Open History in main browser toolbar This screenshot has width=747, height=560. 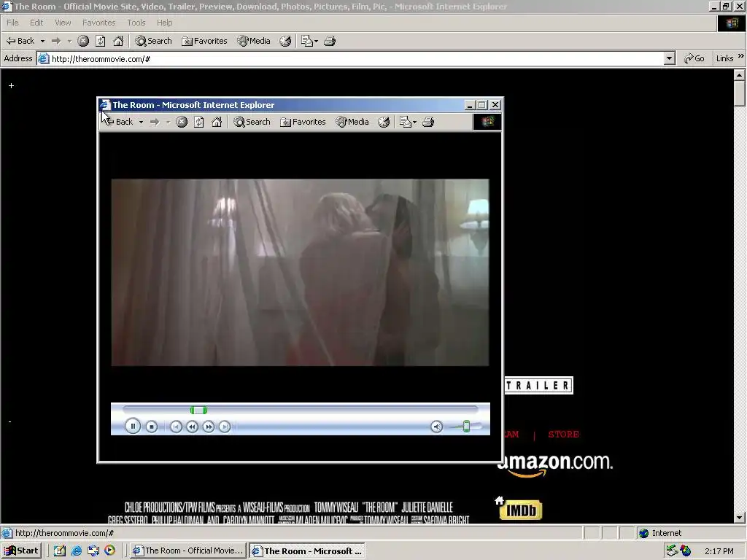point(285,41)
